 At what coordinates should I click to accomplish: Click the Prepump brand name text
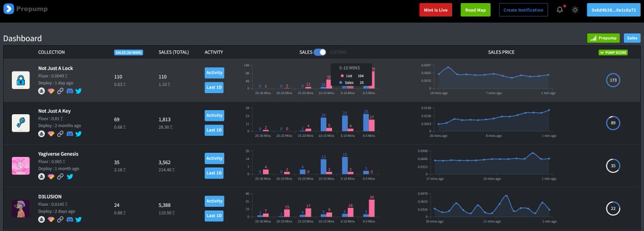pyautogui.click(x=33, y=9)
